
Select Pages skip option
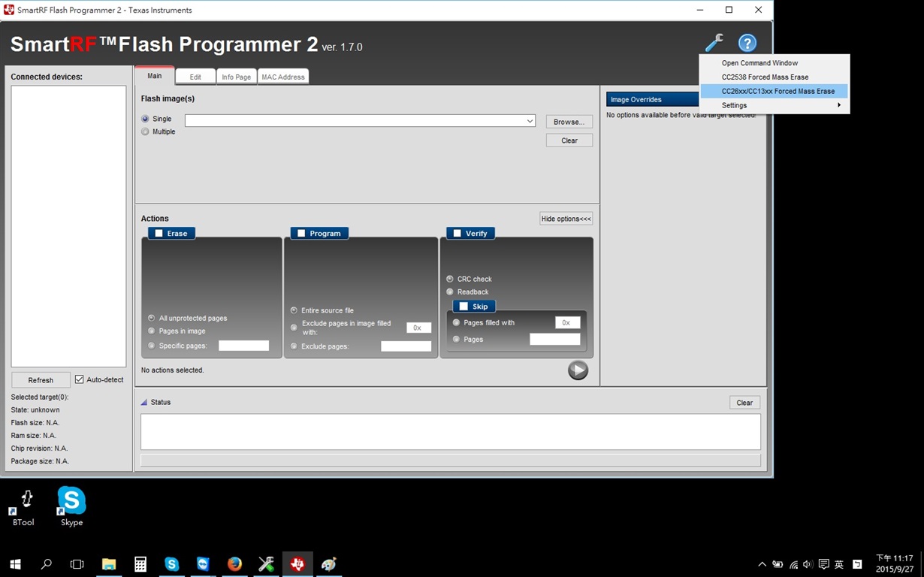point(456,339)
